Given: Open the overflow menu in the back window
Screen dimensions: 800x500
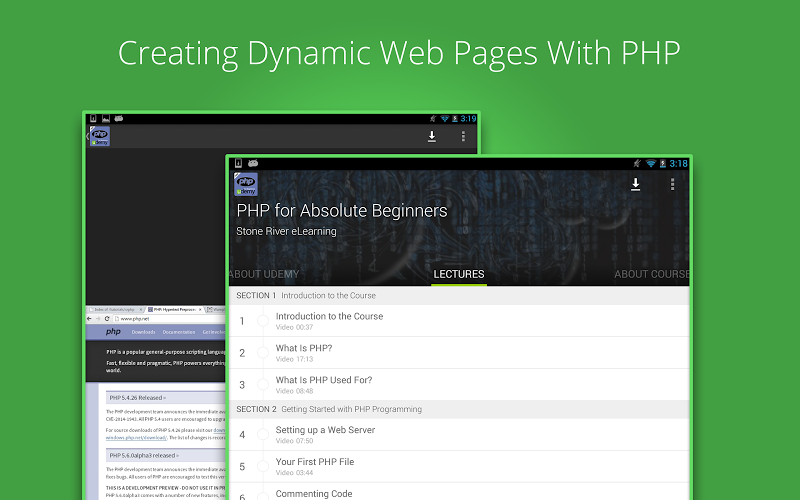Looking at the screenshot, I should pos(463,137).
